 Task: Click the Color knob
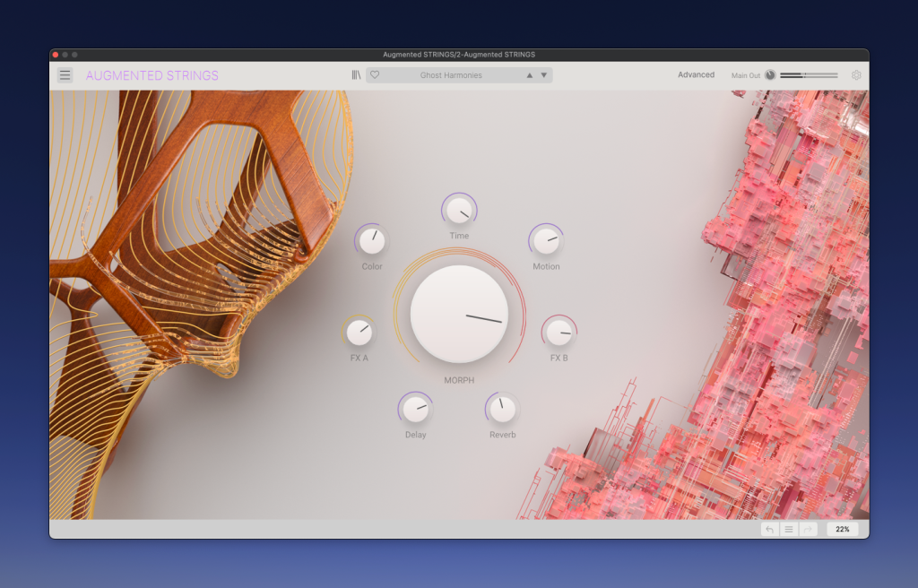[371, 241]
